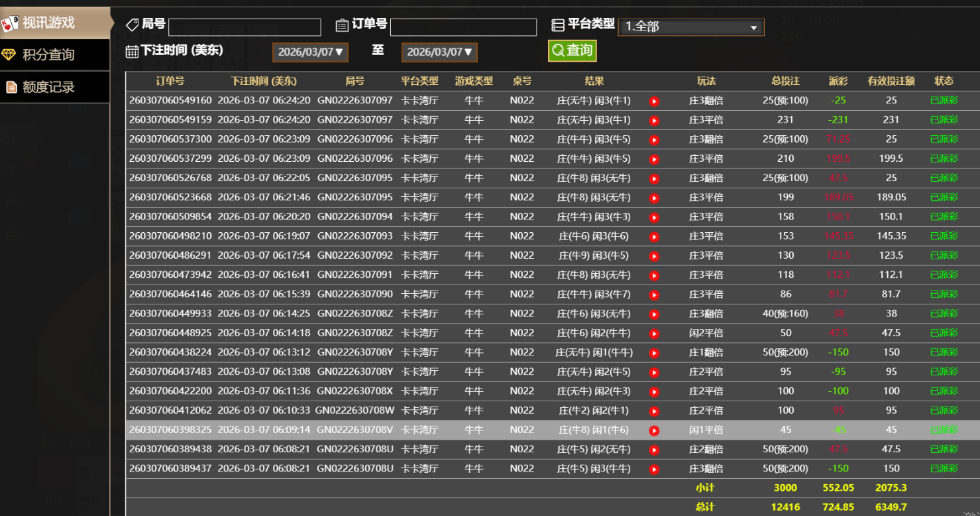Click replay icon in highlighted row 260307060398325
The width and height of the screenshot is (980, 516).
654,430
